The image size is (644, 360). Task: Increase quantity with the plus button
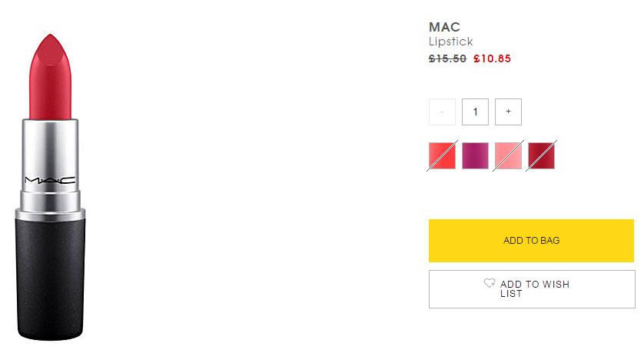tap(508, 112)
